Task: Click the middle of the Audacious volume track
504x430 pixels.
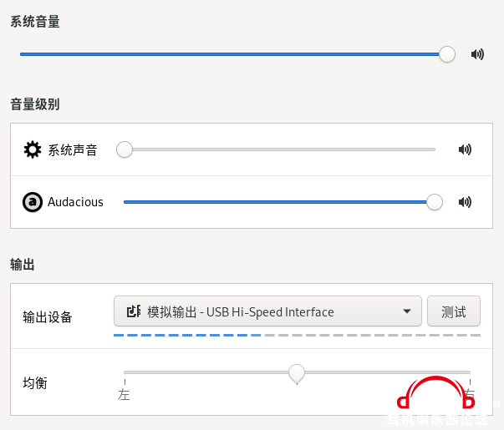Action: point(279,202)
